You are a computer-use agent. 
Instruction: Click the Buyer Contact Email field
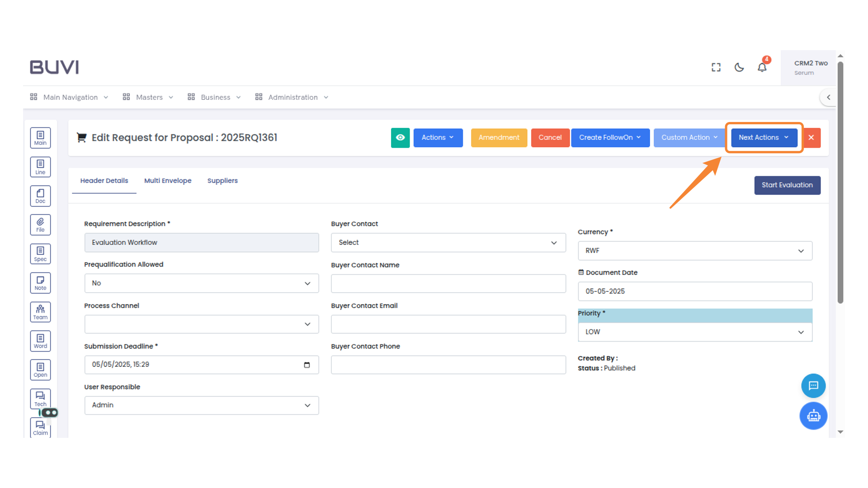448,324
